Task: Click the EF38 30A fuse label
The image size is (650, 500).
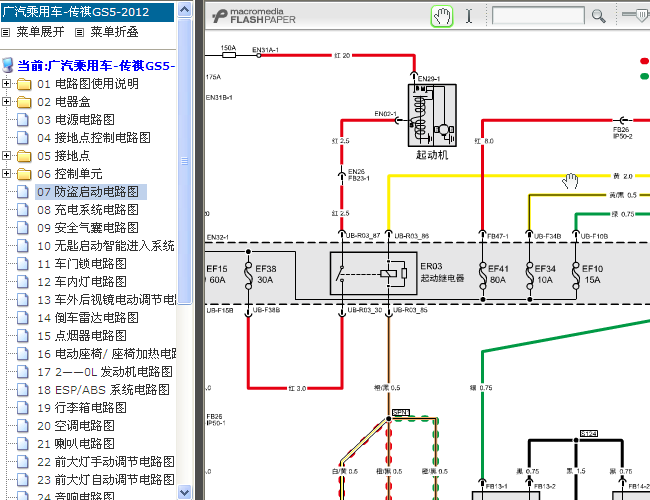Action: [266, 274]
